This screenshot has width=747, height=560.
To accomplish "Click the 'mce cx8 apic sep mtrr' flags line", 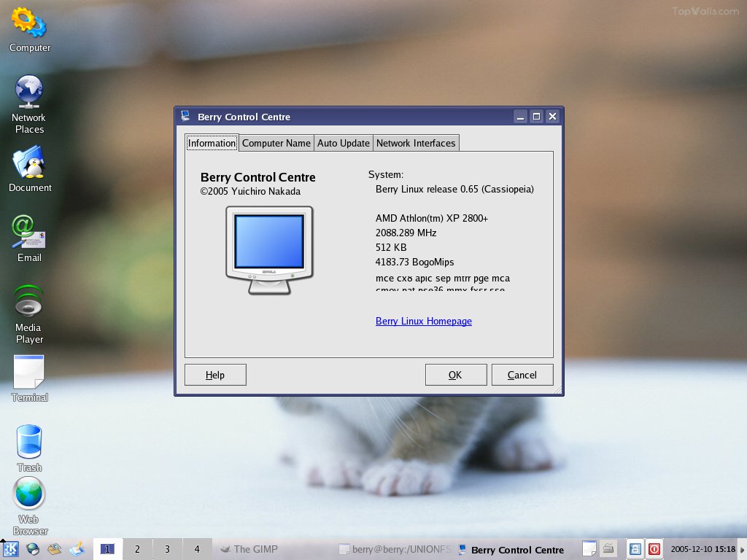I will pos(443,278).
